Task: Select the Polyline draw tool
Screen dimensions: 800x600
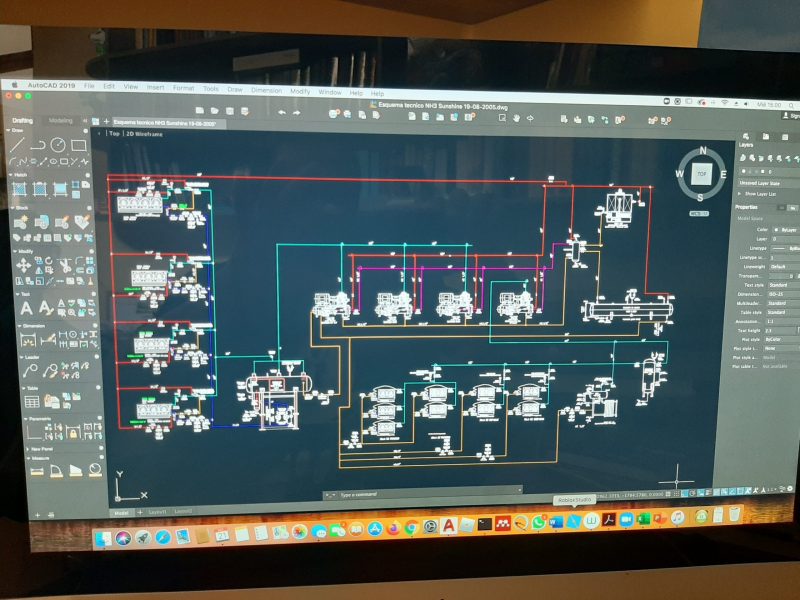Action: pos(37,146)
